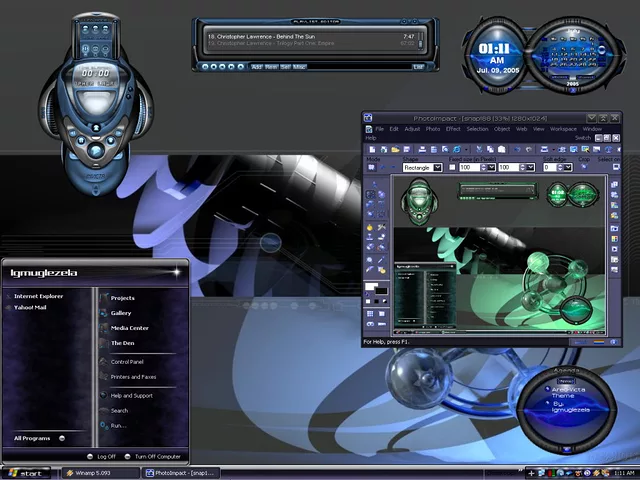Viewport: 640px width, 480px height.
Task: Select the Pick arrow tool in PhotoImpact
Action: (374, 184)
